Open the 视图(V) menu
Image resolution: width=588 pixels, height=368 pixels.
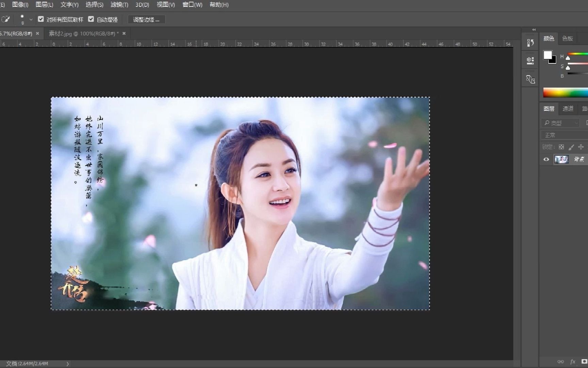pyautogui.click(x=166, y=5)
